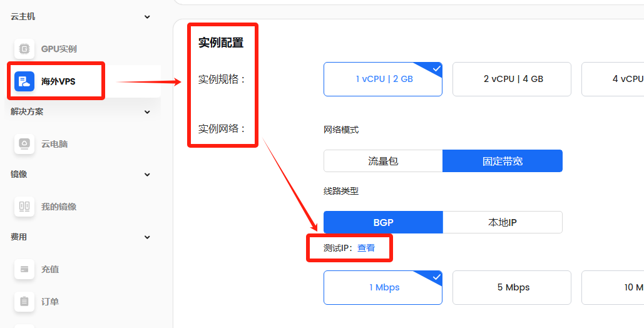
Task: Click the 镜像 section header
Action: click(19, 174)
